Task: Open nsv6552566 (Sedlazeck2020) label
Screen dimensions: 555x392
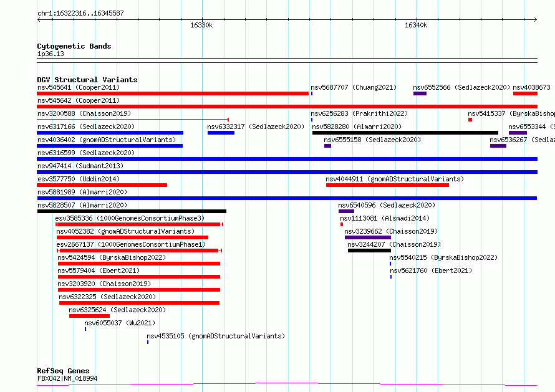Action: 461,87
